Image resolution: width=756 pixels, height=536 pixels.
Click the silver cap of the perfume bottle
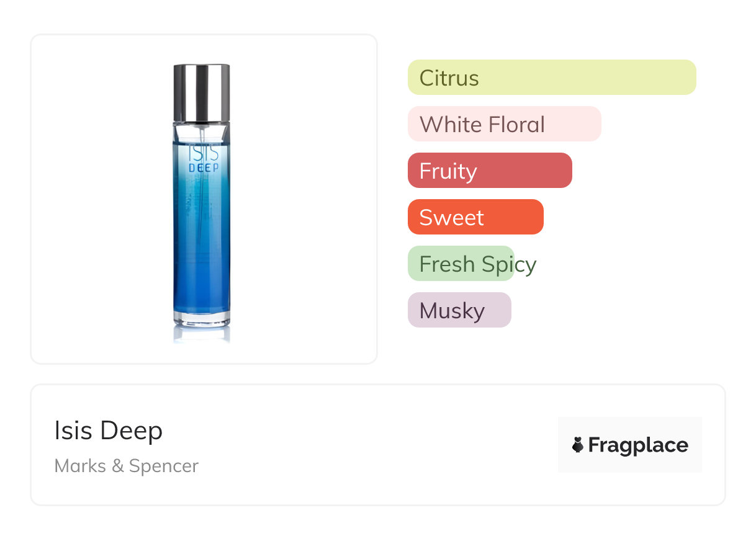(x=201, y=92)
